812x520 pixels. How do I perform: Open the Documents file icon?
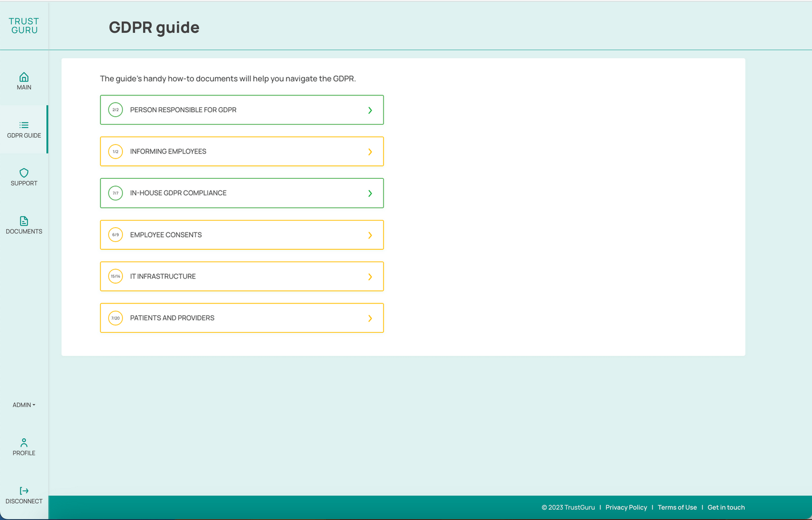tap(24, 221)
